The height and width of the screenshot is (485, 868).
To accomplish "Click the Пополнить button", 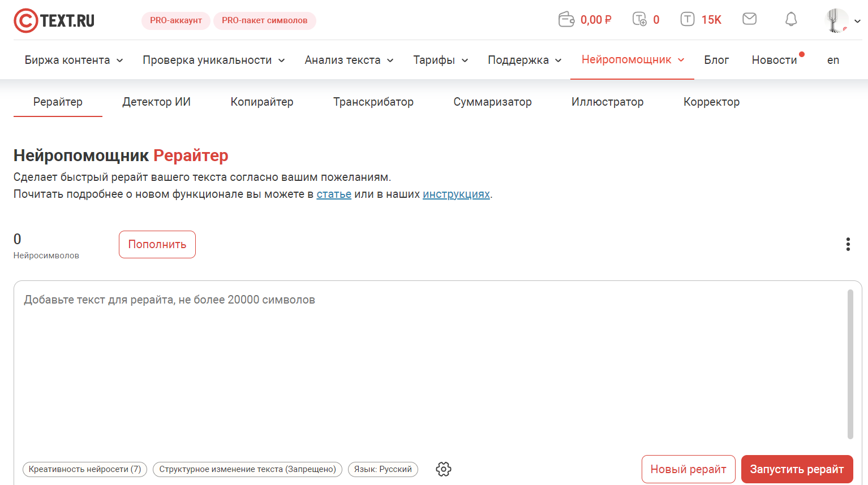I will pos(157,244).
